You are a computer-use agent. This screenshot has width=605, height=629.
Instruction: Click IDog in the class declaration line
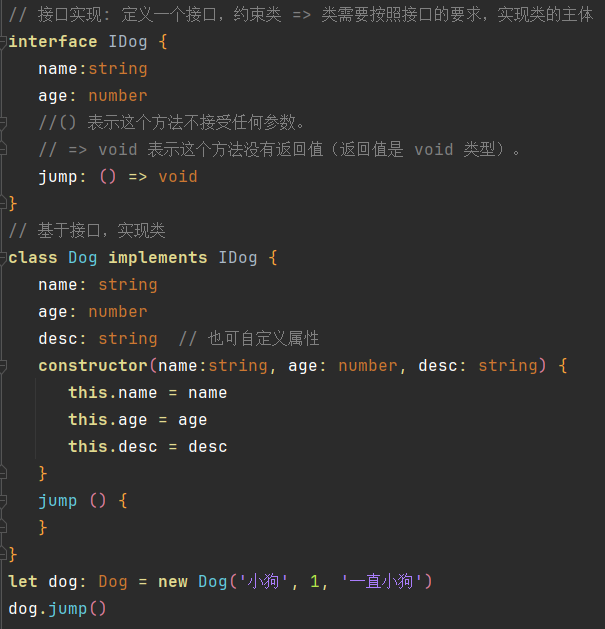tap(238, 258)
